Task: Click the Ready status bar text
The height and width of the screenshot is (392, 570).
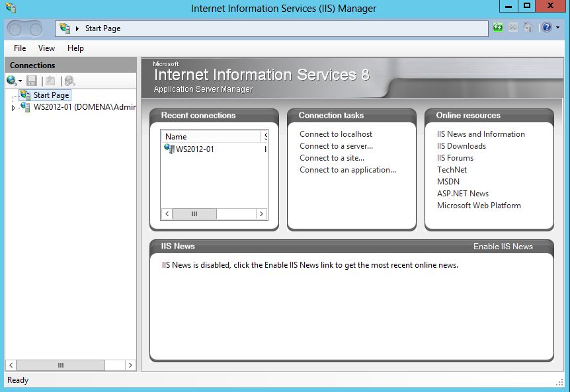Action: (x=18, y=380)
